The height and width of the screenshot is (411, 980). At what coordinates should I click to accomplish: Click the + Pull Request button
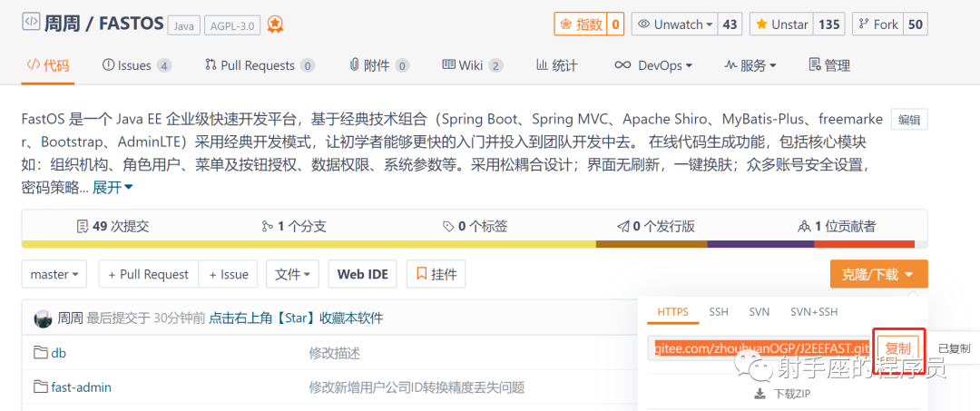coord(149,274)
